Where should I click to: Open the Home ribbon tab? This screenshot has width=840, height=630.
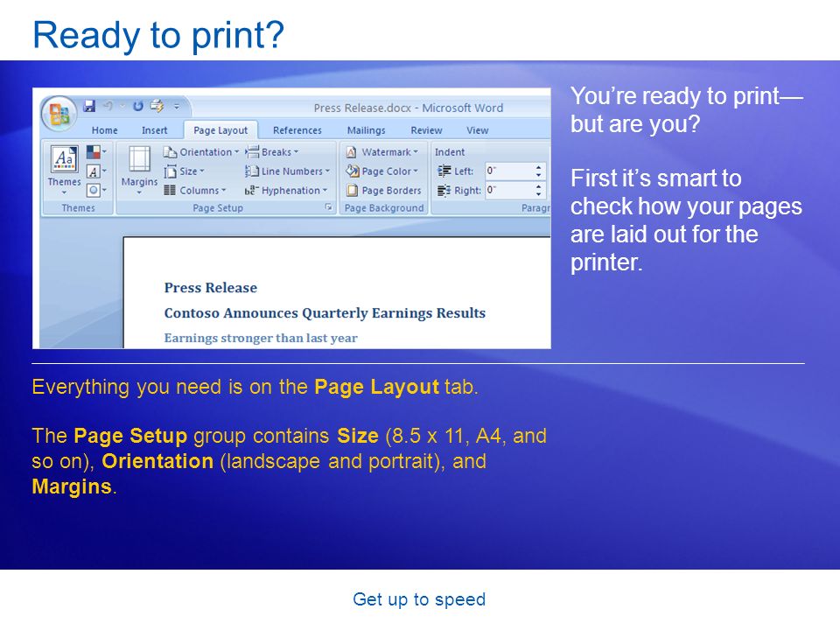tap(104, 130)
